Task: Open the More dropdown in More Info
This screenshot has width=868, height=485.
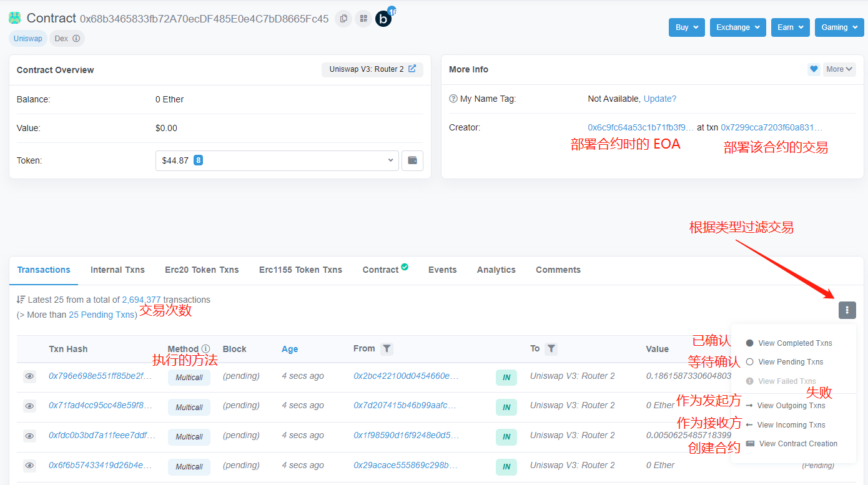Action: coord(839,69)
